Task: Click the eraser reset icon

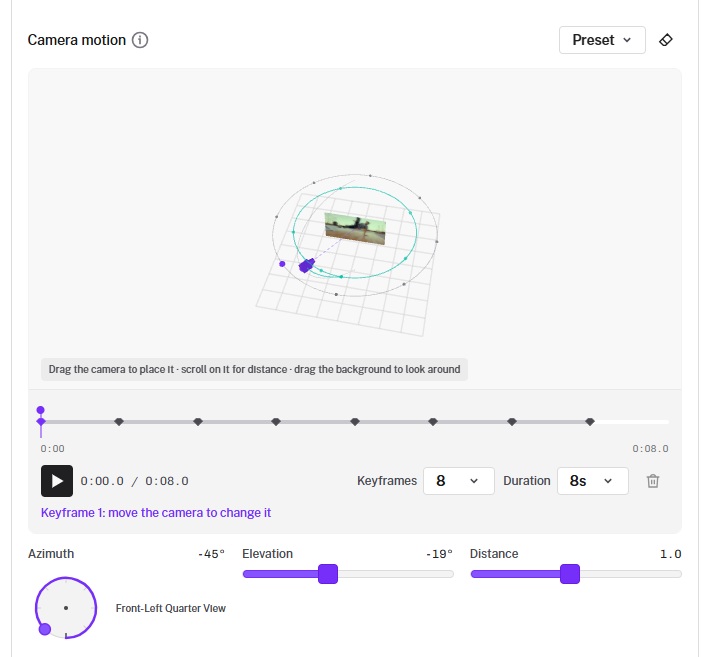Action: tap(666, 40)
